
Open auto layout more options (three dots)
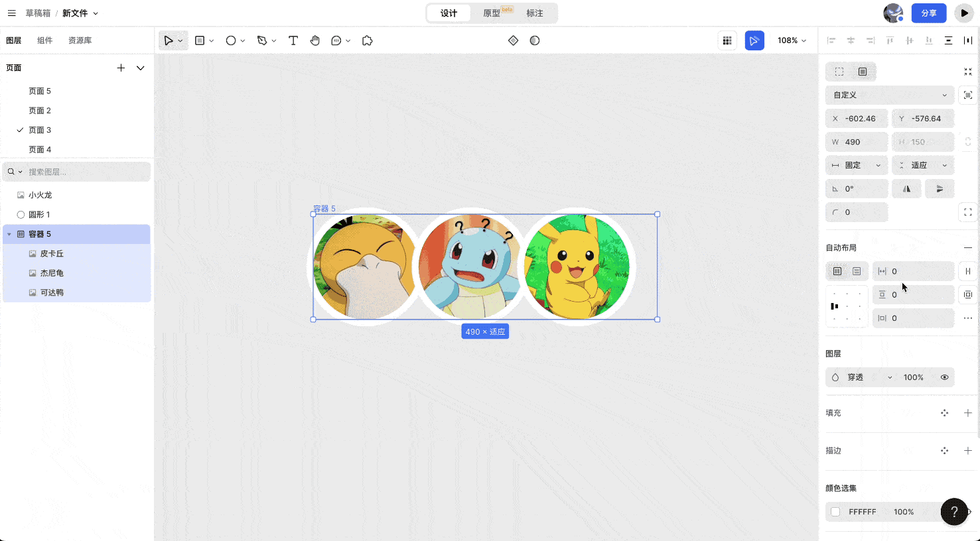click(968, 318)
